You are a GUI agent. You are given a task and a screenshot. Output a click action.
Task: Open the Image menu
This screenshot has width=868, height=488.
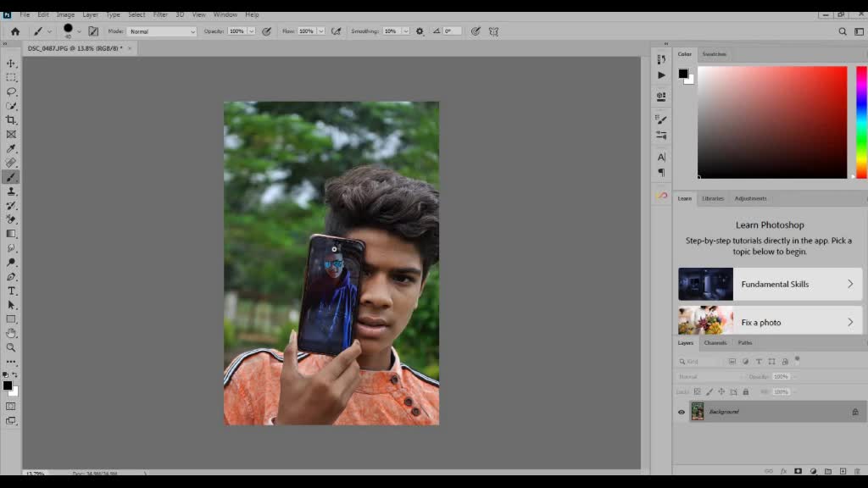tap(65, 15)
